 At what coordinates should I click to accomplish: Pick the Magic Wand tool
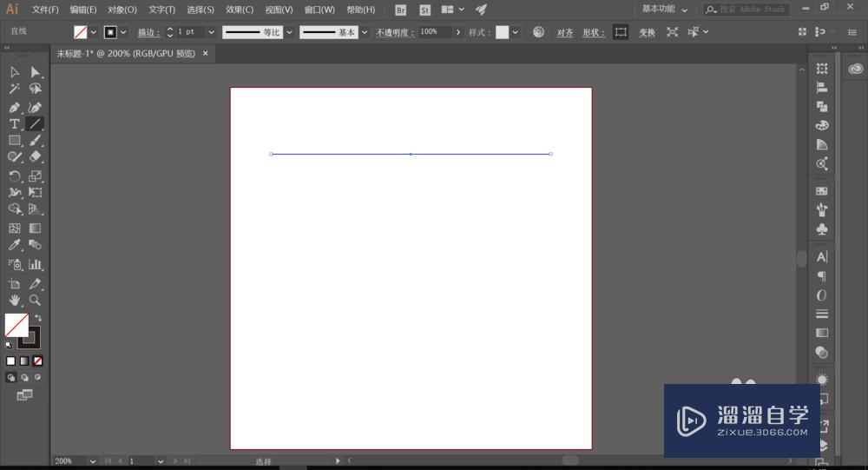[x=15, y=89]
